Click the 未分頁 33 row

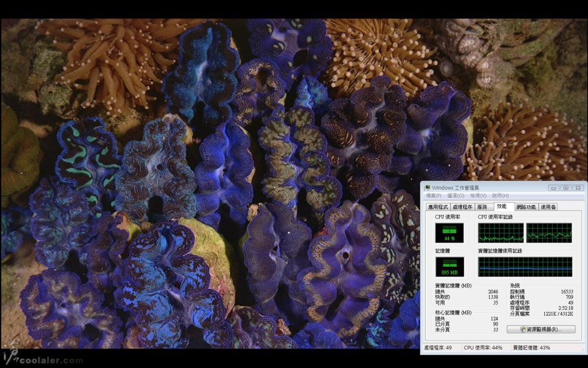466,329
